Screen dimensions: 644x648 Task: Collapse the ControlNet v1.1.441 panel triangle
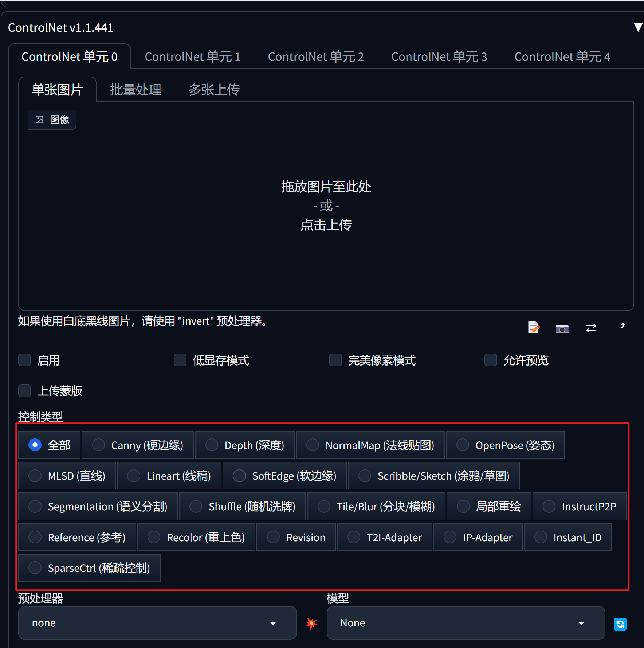(x=638, y=27)
